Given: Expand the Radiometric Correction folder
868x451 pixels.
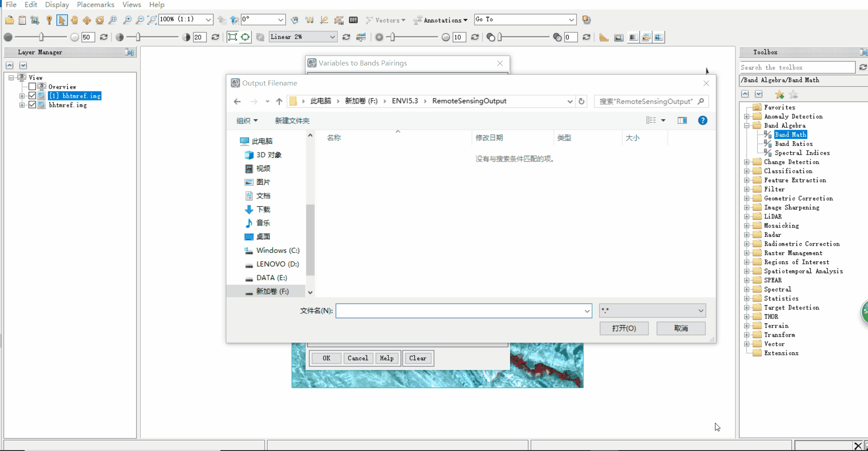Looking at the screenshot, I should click(x=747, y=244).
